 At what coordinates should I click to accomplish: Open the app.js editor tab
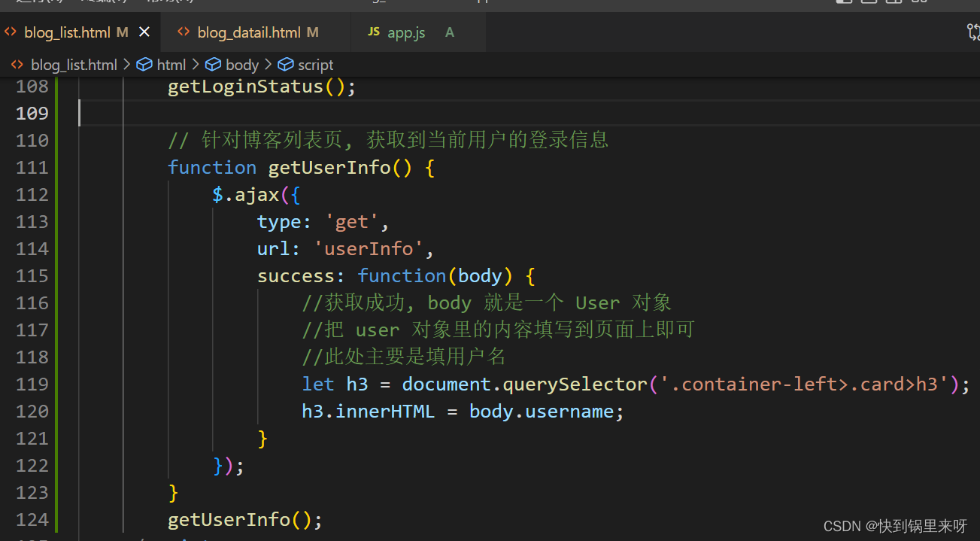click(406, 32)
